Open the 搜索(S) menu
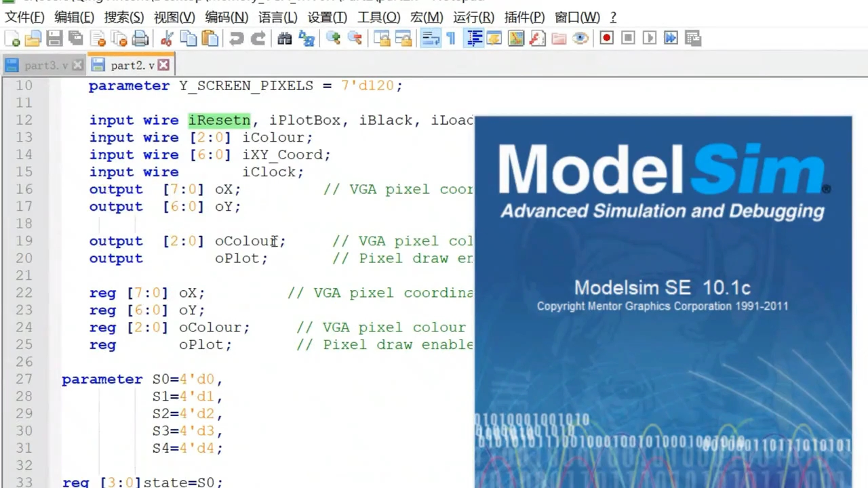This screenshot has height=488, width=868. [x=124, y=17]
